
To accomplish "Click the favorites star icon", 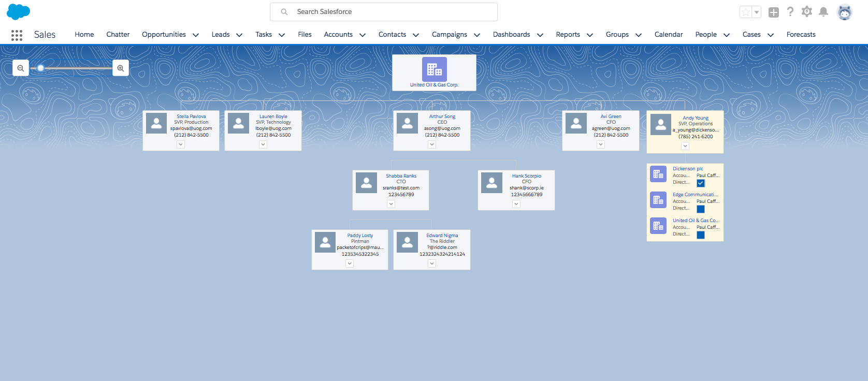I will 746,12.
